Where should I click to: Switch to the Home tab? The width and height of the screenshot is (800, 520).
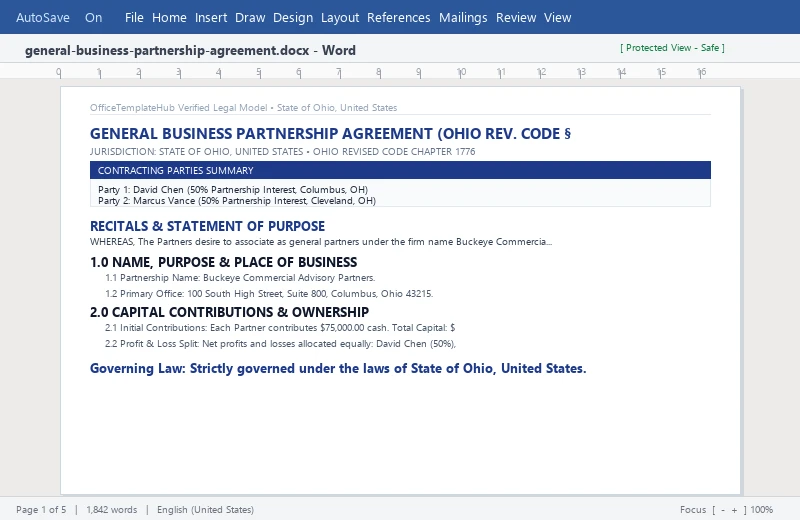[169, 17]
